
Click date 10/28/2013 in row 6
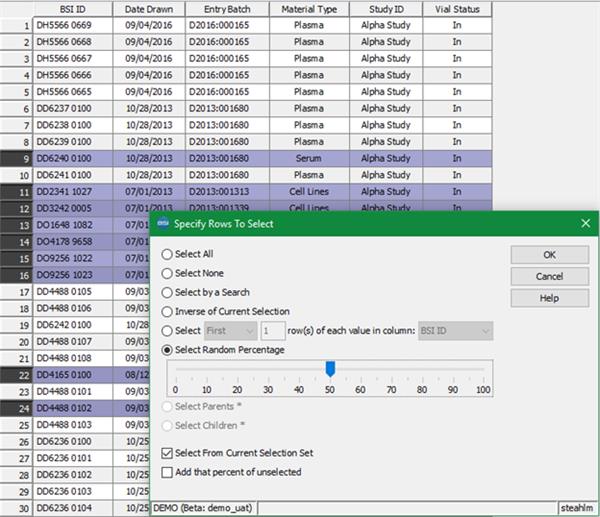pyautogui.click(x=149, y=109)
